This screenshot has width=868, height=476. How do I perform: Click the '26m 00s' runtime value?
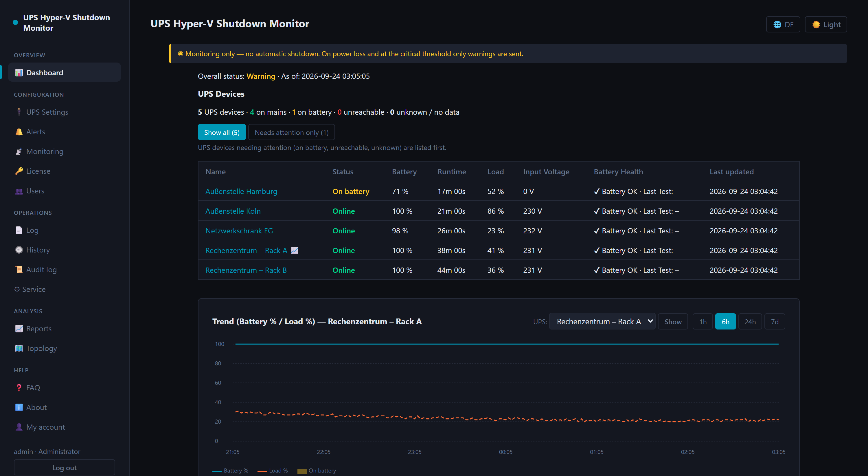pos(451,231)
